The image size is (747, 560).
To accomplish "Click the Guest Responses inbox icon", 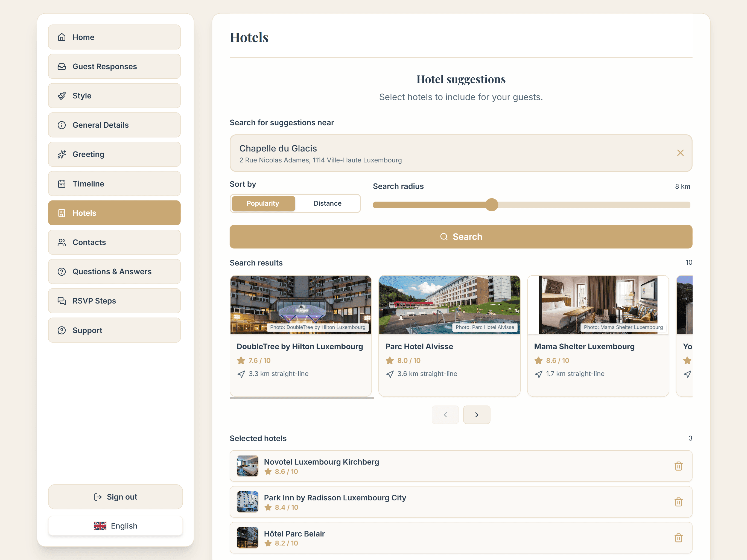I will click(x=62, y=66).
